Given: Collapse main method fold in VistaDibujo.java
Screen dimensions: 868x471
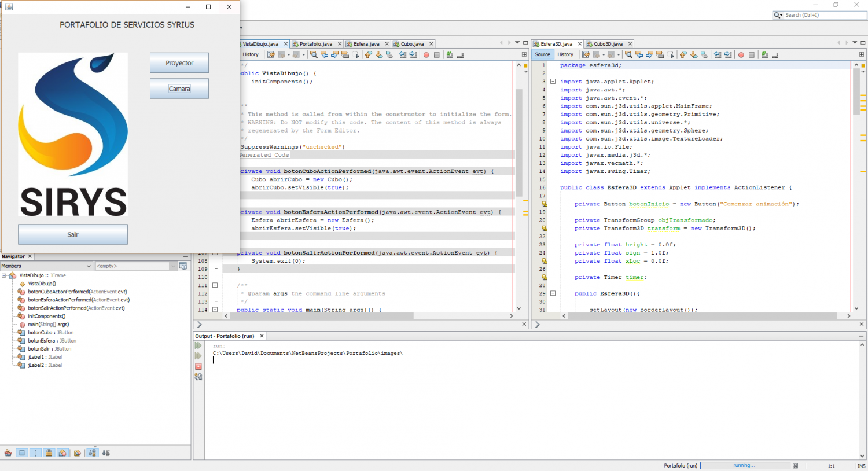Looking at the screenshot, I should 215,310.
